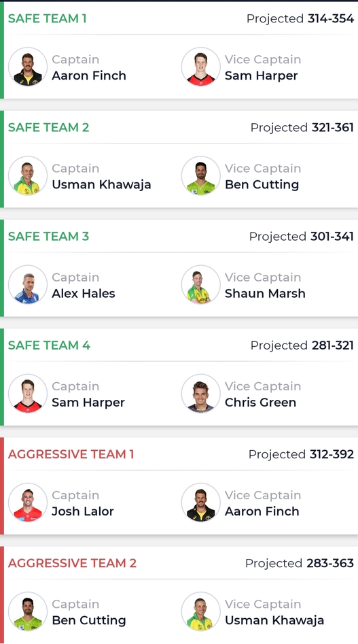This screenshot has height=644, width=358.
Task: Select Usman Khawaja vice captain name in Aggressive Team 2
Action: (274, 620)
